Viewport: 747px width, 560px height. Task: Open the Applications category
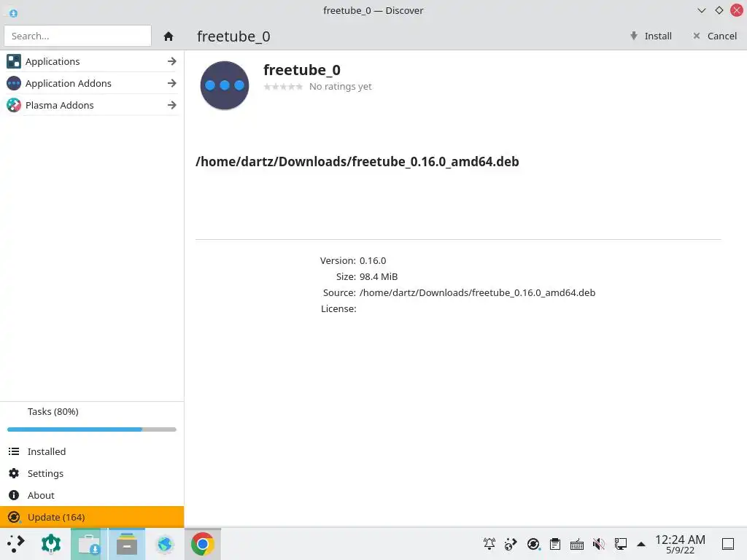coord(92,61)
